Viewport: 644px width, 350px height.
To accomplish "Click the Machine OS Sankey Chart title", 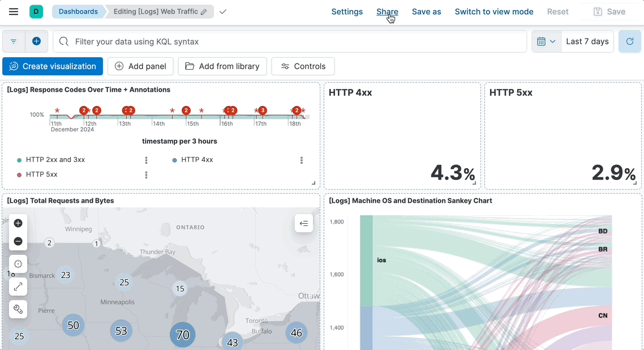I will pos(410,200).
